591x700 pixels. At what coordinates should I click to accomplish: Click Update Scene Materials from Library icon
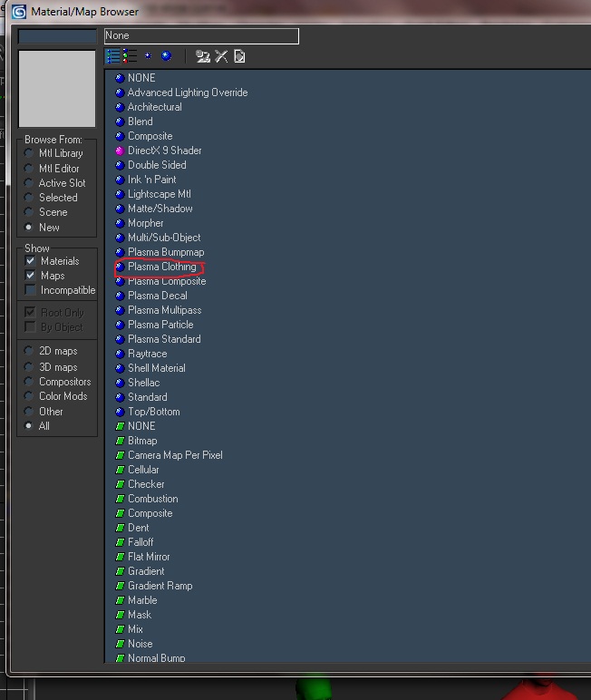pyautogui.click(x=203, y=56)
